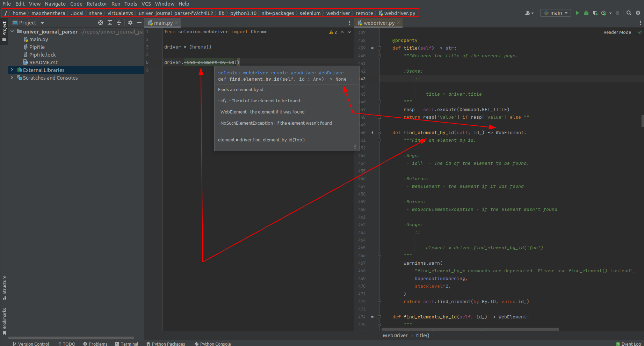Start debugging with the green bug icon
This screenshot has width=644, height=346.
(586, 13)
